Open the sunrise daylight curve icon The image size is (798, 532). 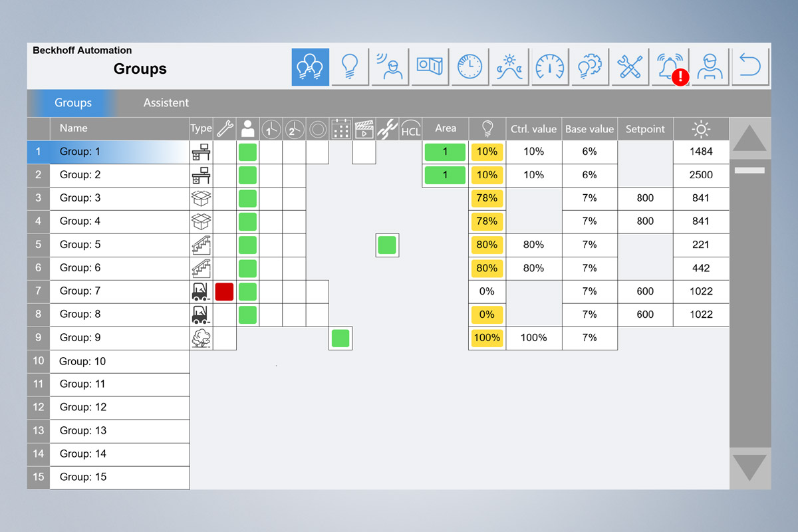(x=509, y=66)
